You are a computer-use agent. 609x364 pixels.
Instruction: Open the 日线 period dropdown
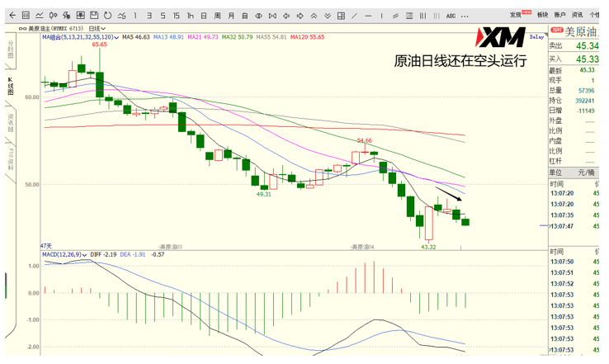point(97,28)
